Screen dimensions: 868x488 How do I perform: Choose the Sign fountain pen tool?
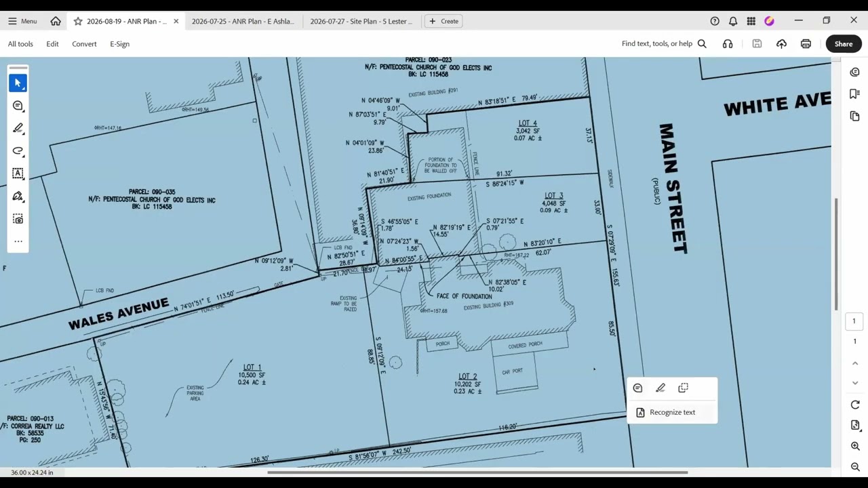point(18,196)
